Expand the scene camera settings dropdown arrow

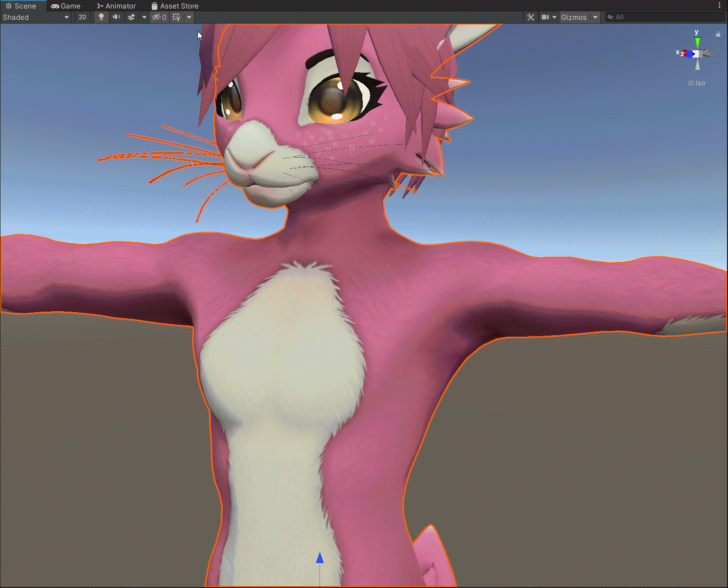[554, 17]
